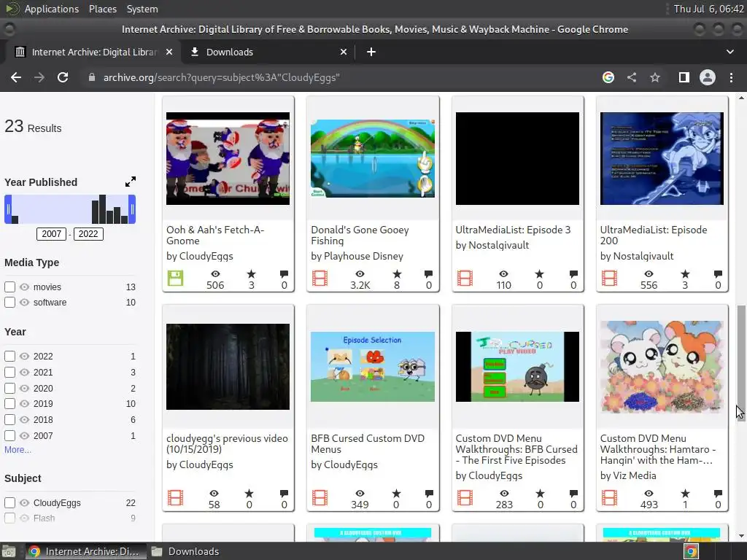Open cloudyegg's previous video (10/15/2019) link

(x=227, y=444)
